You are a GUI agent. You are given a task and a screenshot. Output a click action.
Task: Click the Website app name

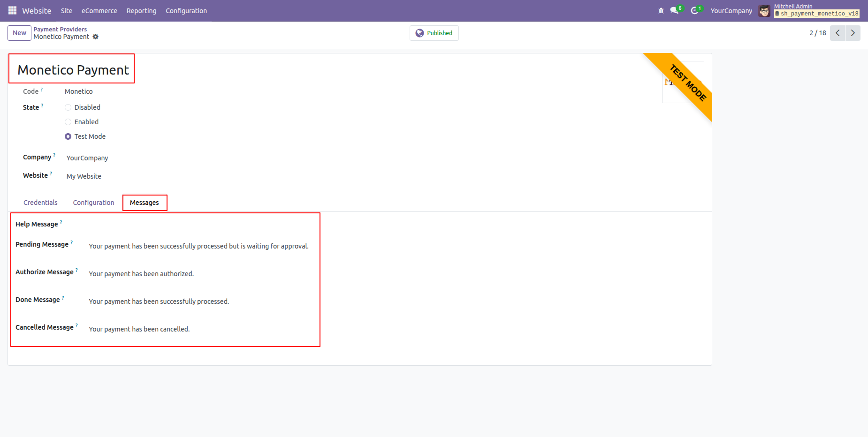[x=37, y=11]
